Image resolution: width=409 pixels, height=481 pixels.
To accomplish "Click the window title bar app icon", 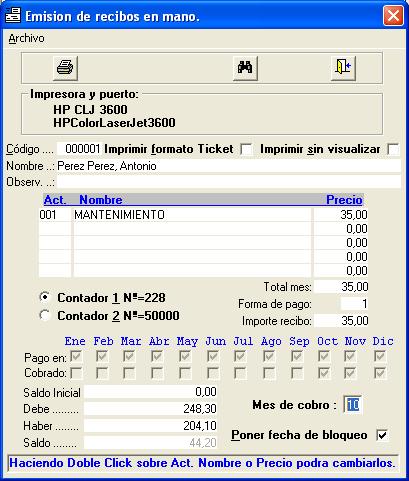I will click(13, 15).
